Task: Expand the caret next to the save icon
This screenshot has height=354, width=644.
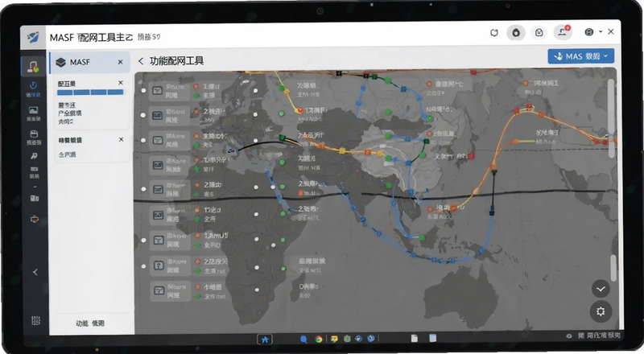Action: (601, 31)
